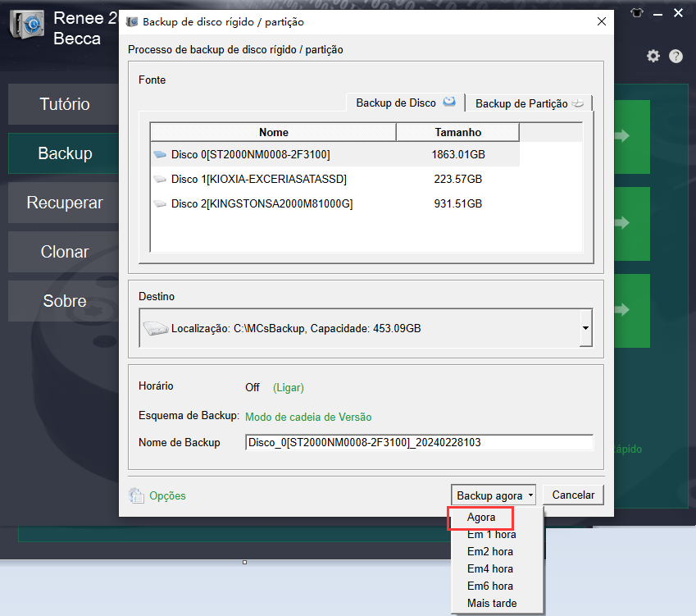Choose Em4 hora option
Viewport: 696px width, 616px height.
490,569
